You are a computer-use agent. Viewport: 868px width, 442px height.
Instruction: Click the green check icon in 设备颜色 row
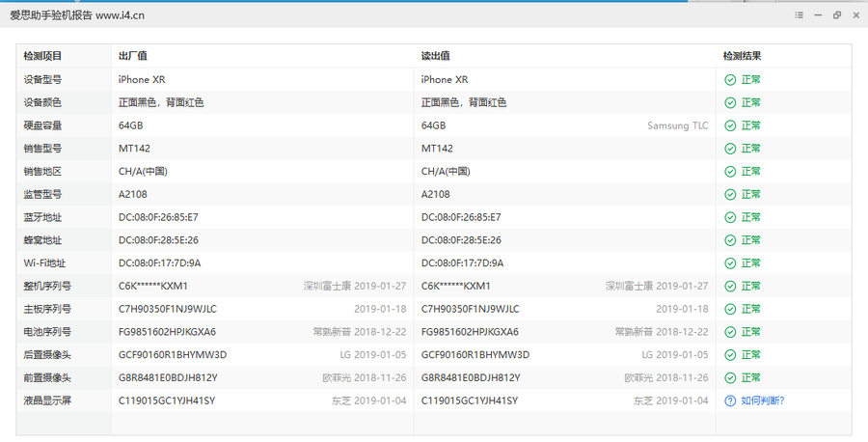[730, 102]
